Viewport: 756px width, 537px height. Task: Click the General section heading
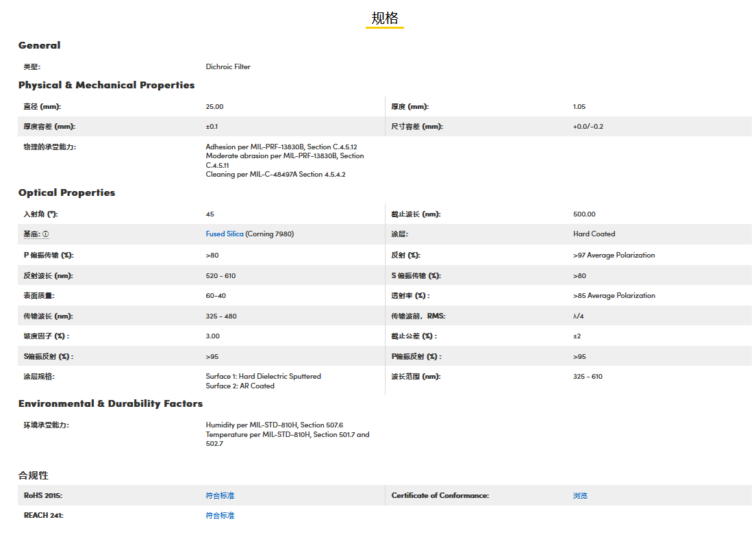pos(39,45)
